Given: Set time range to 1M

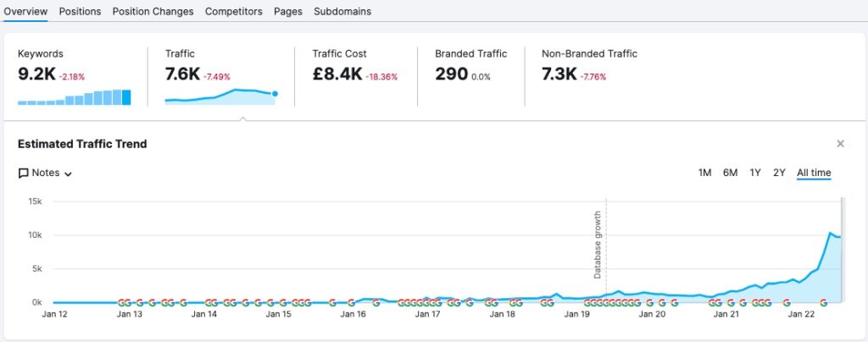Looking at the screenshot, I should (704, 173).
